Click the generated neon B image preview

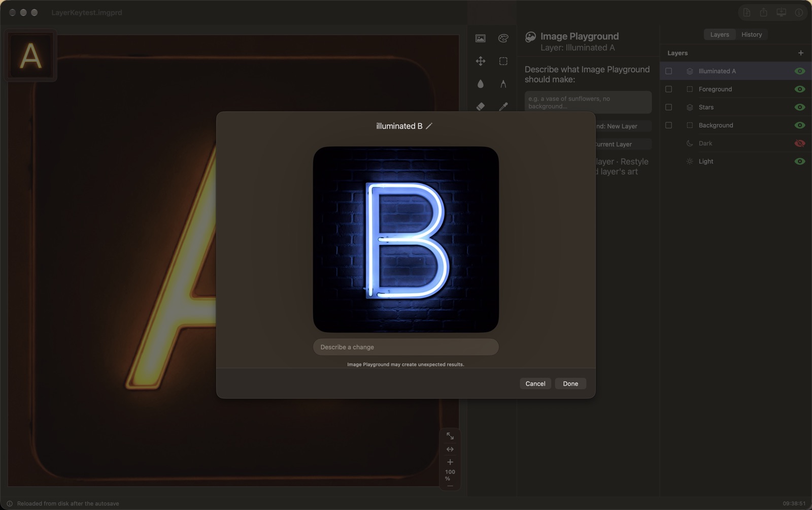405,239
